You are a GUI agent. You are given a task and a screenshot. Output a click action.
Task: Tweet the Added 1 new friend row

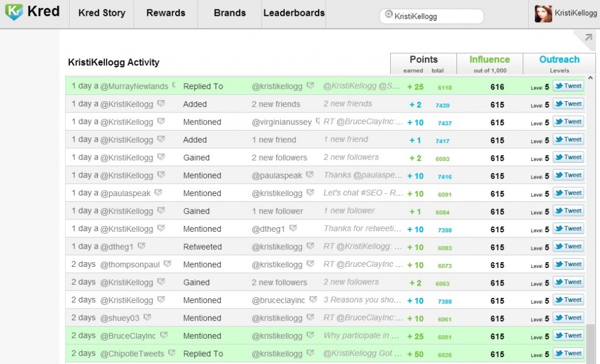pyautogui.click(x=568, y=139)
